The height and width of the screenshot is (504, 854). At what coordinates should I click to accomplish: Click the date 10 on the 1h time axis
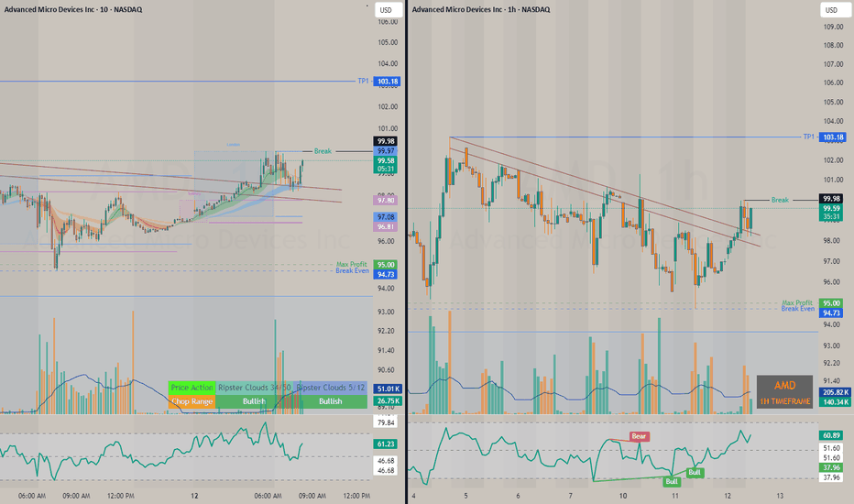[x=623, y=496]
